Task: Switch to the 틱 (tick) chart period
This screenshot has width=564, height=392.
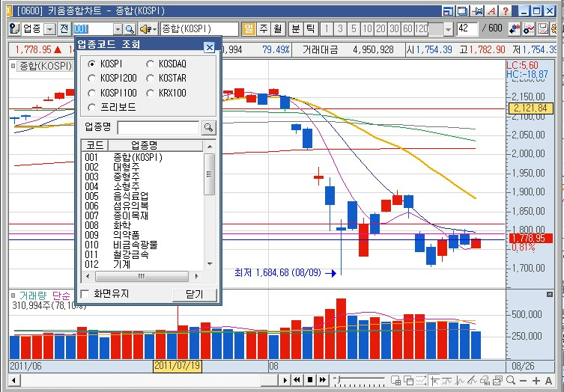Action: click(310, 29)
